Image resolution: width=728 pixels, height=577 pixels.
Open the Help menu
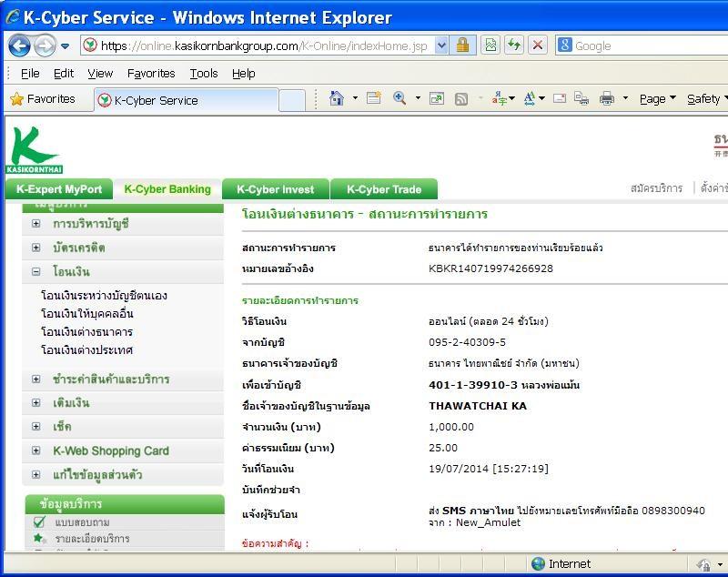click(x=244, y=74)
